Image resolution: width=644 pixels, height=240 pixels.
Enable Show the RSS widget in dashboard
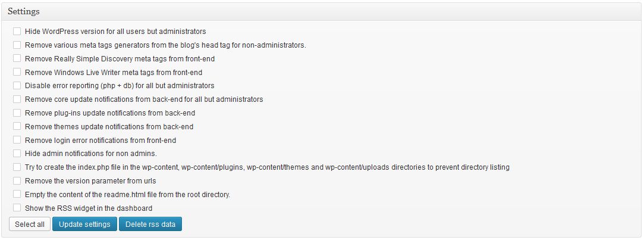(x=17, y=208)
